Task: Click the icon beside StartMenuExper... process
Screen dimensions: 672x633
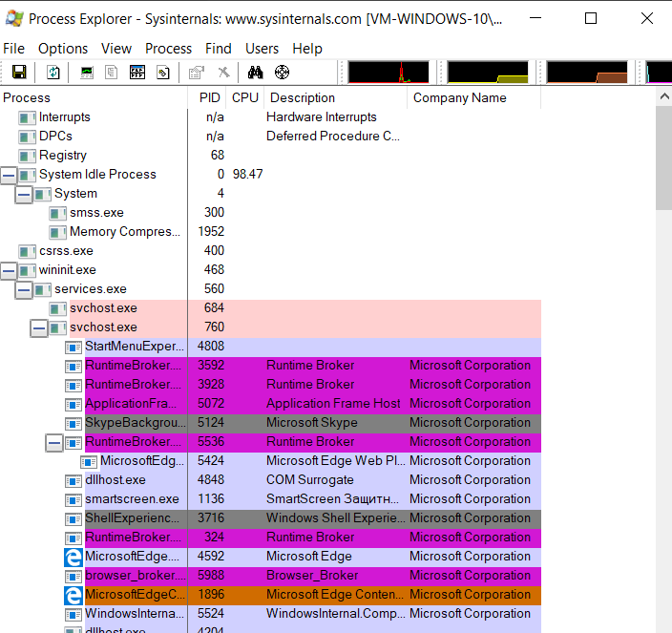Action: [x=73, y=348]
